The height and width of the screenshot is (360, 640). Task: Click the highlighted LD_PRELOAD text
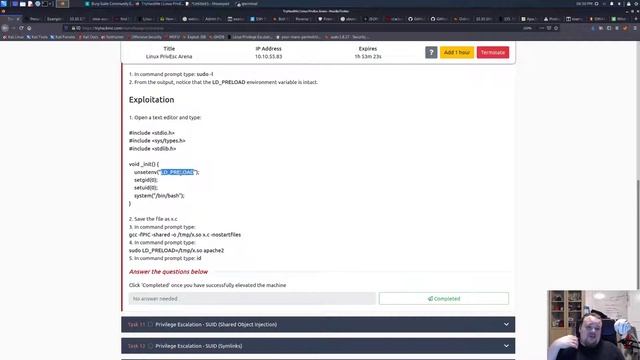tap(178, 172)
